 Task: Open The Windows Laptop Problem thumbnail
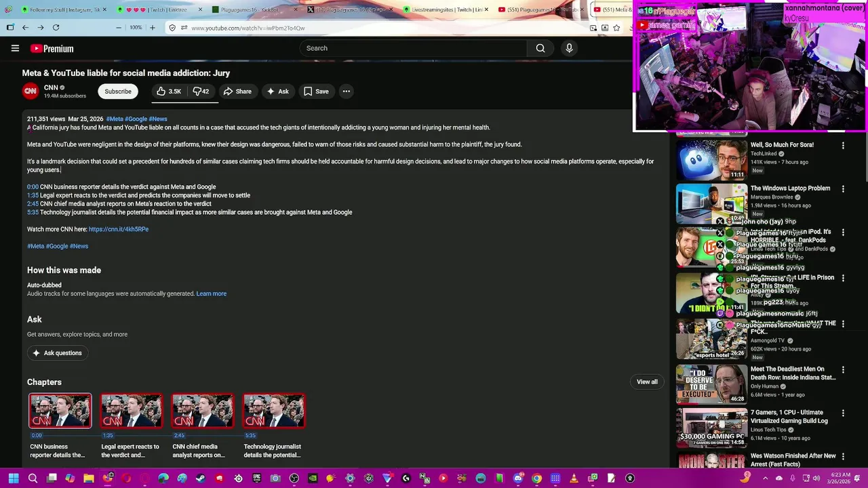711,204
